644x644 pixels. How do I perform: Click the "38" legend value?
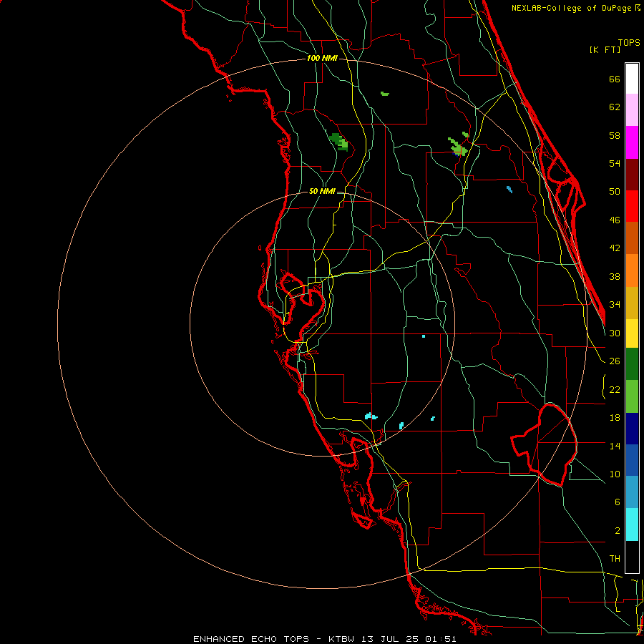click(x=615, y=277)
